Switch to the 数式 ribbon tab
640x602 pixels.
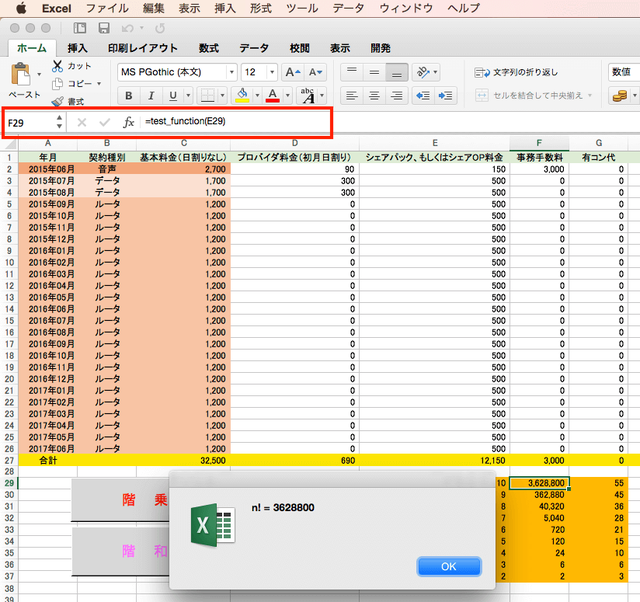pyautogui.click(x=209, y=48)
